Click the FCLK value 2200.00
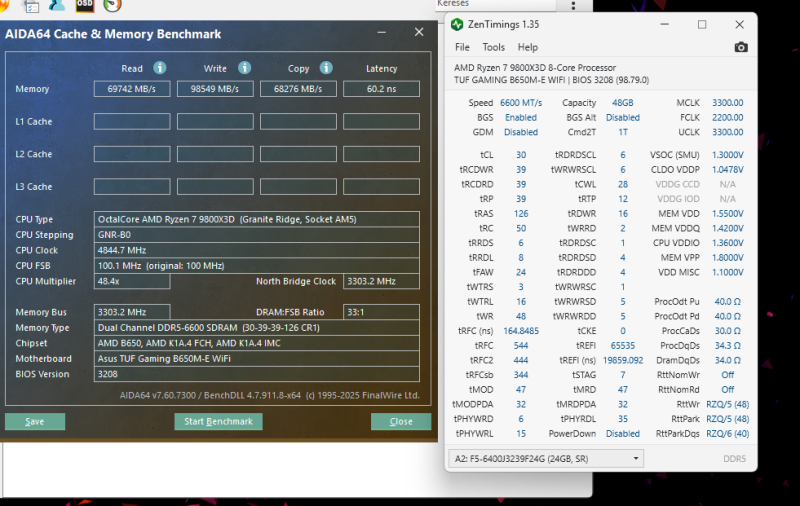Viewport: 800px width, 506px height. point(728,117)
